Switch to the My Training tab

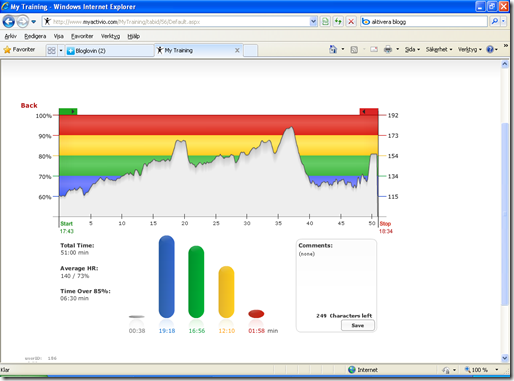[x=199, y=50]
